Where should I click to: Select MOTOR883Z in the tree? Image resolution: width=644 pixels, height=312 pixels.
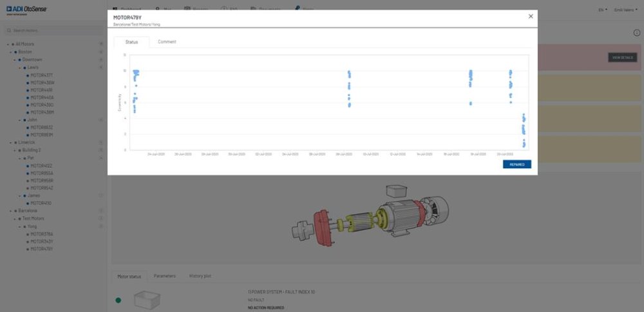[x=41, y=128]
